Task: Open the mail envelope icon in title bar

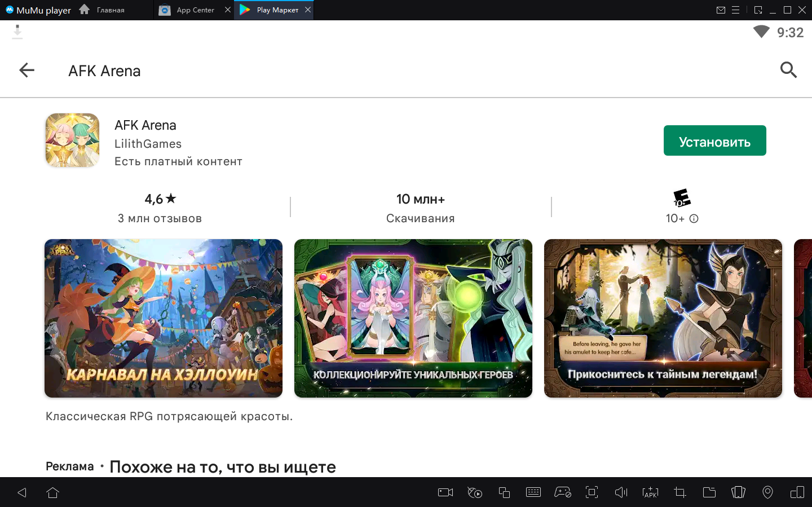Action: point(721,10)
